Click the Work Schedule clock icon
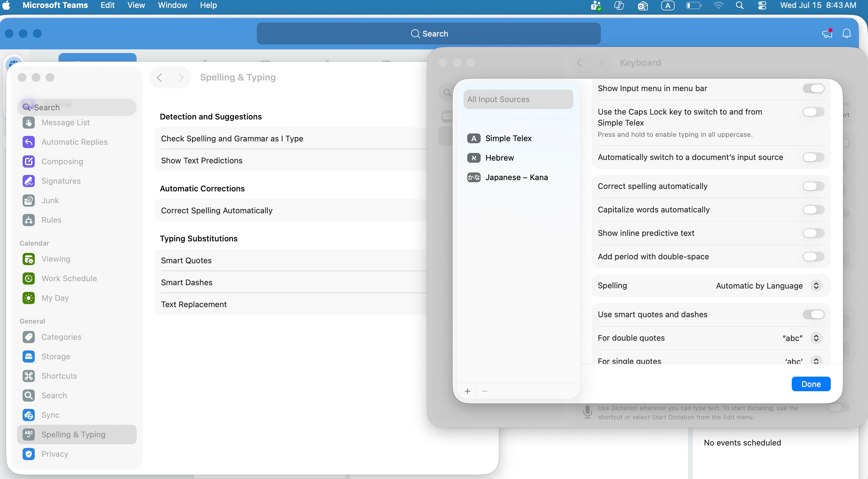Screen dimensions: 868x479 29,279
